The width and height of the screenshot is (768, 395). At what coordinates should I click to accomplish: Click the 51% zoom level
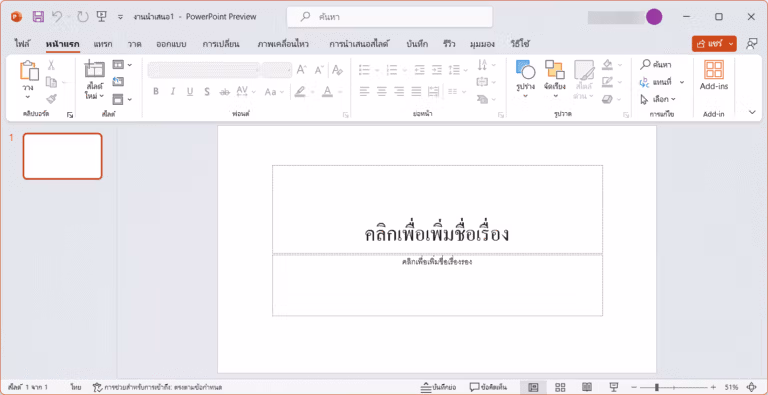point(732,387)
